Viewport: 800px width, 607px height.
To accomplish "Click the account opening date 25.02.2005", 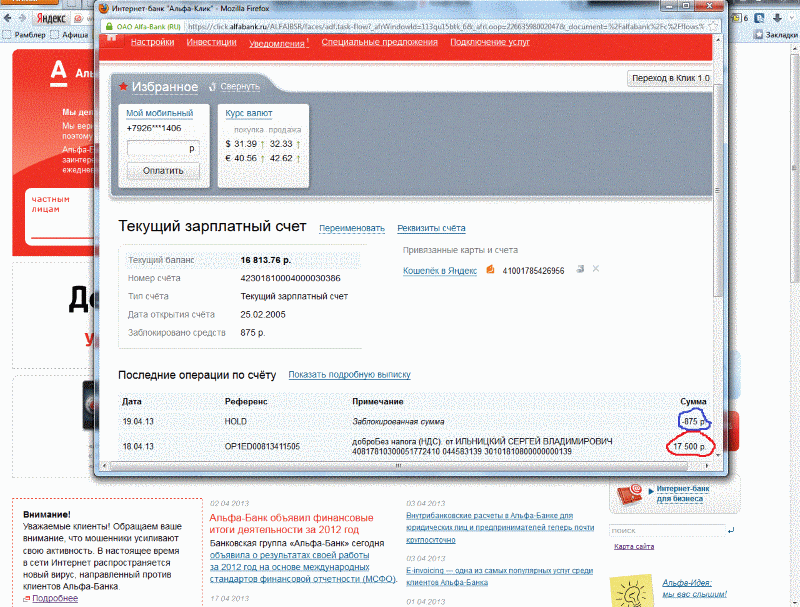I will pos(263,314).
